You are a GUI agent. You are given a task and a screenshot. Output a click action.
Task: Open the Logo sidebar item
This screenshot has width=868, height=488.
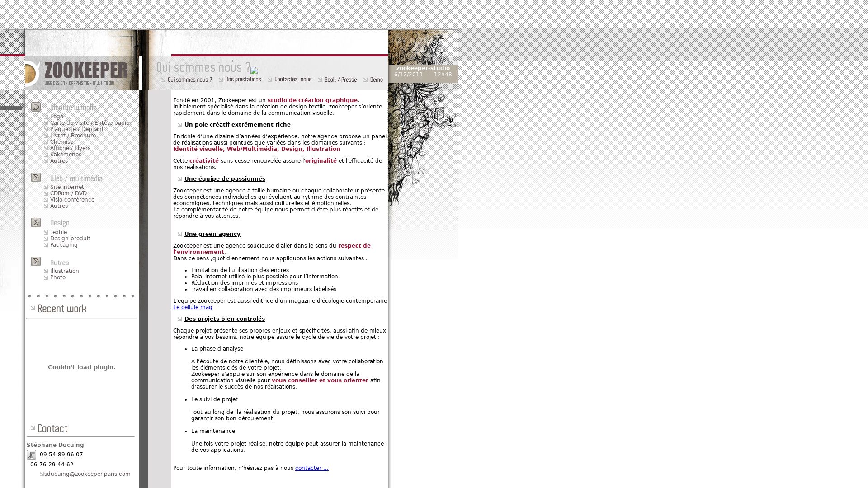(x=57, y=117)
